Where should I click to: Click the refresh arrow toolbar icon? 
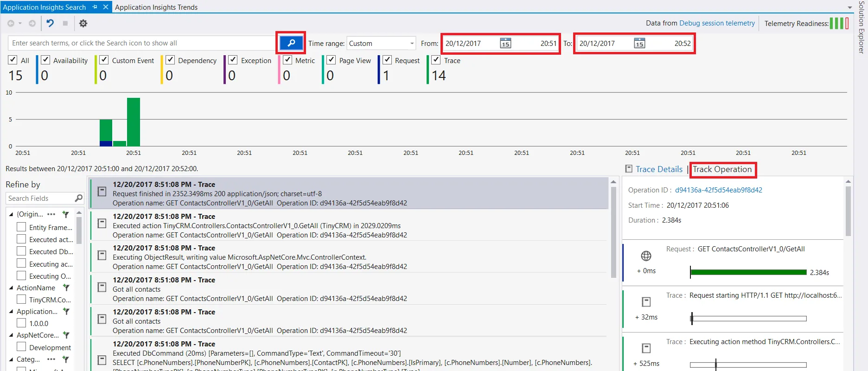point(50,23)
